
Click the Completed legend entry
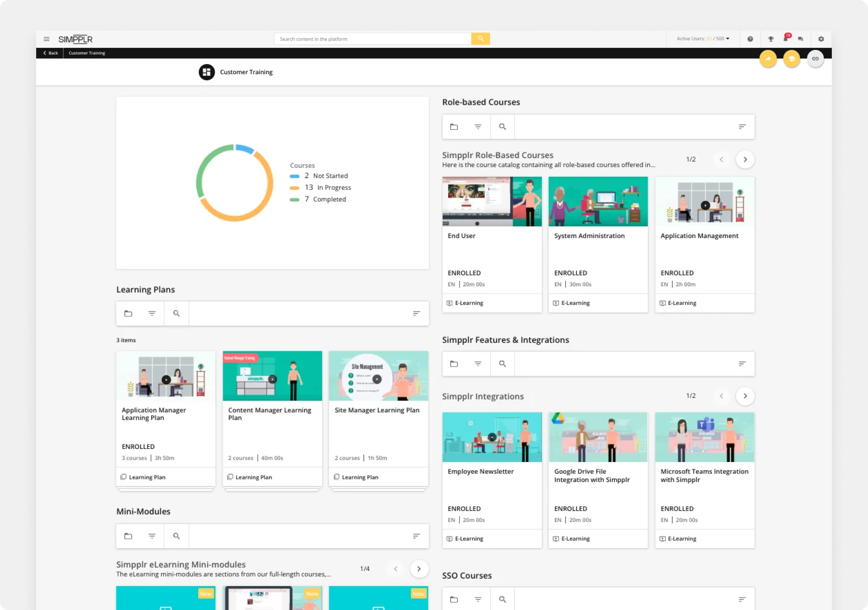tap(318, 199)
